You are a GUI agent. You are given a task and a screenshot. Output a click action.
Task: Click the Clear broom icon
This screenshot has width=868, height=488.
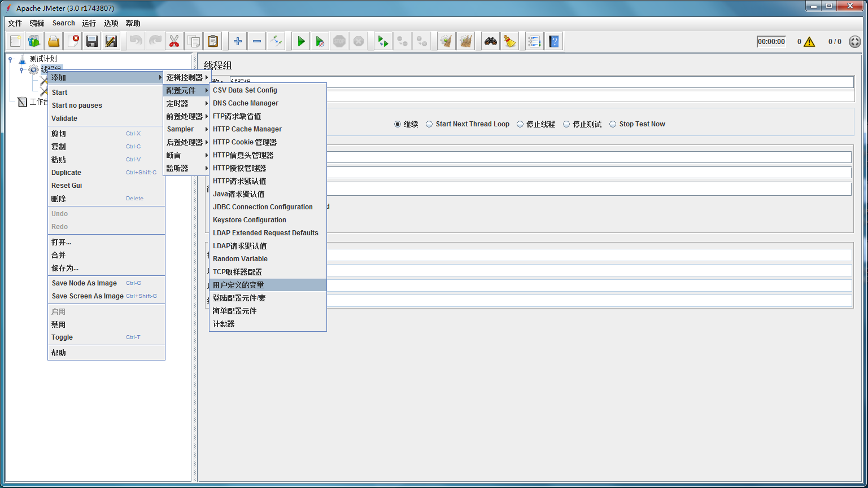(447, 41)
